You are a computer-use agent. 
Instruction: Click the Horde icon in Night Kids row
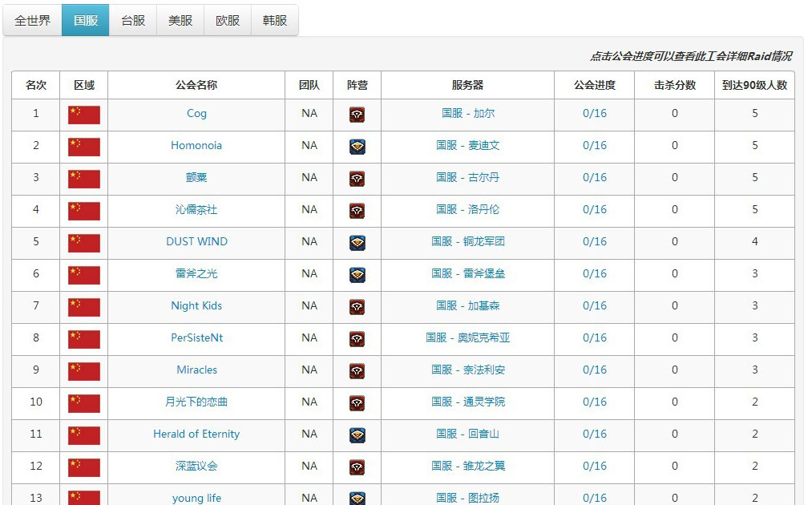(x=357, y=307)
